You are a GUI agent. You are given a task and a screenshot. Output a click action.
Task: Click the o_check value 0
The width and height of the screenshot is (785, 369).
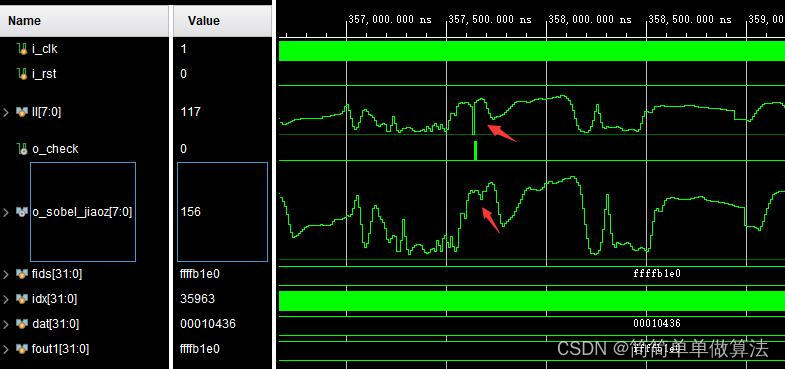pyautogui.click(x=183, y=149)
